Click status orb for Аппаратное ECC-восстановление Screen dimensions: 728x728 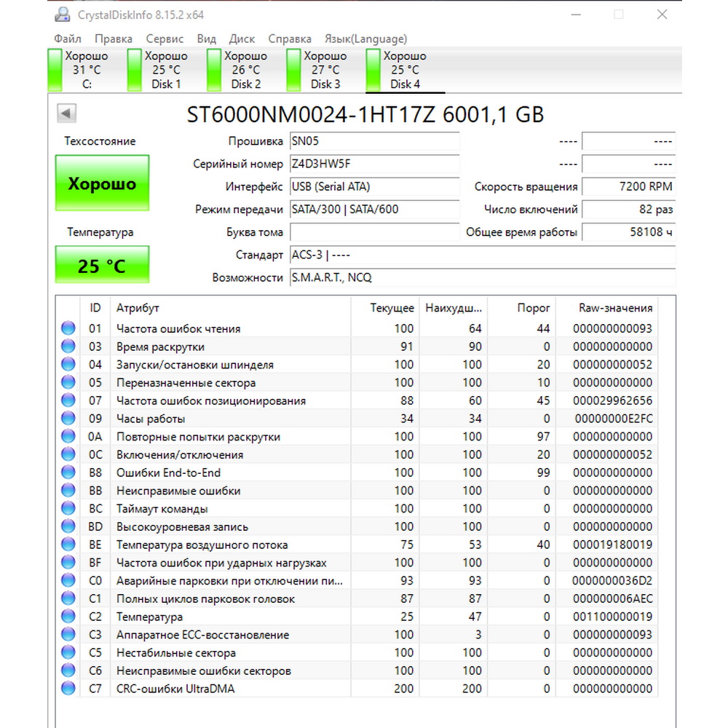(68, 634)
